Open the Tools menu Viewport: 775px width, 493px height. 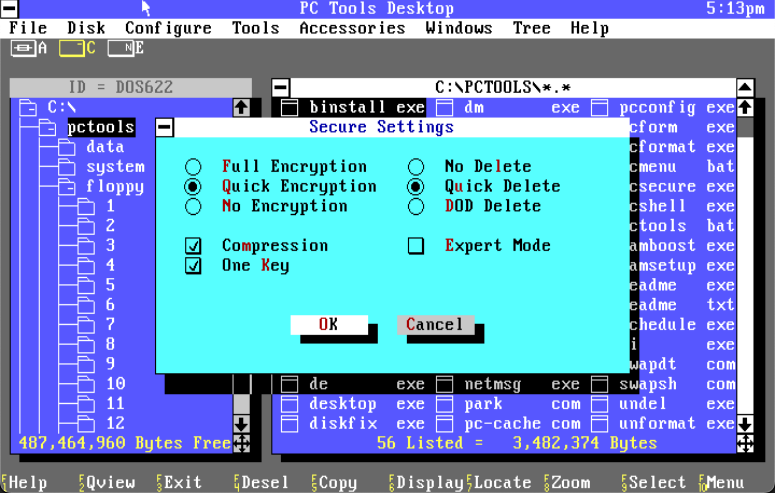[256, 28]
